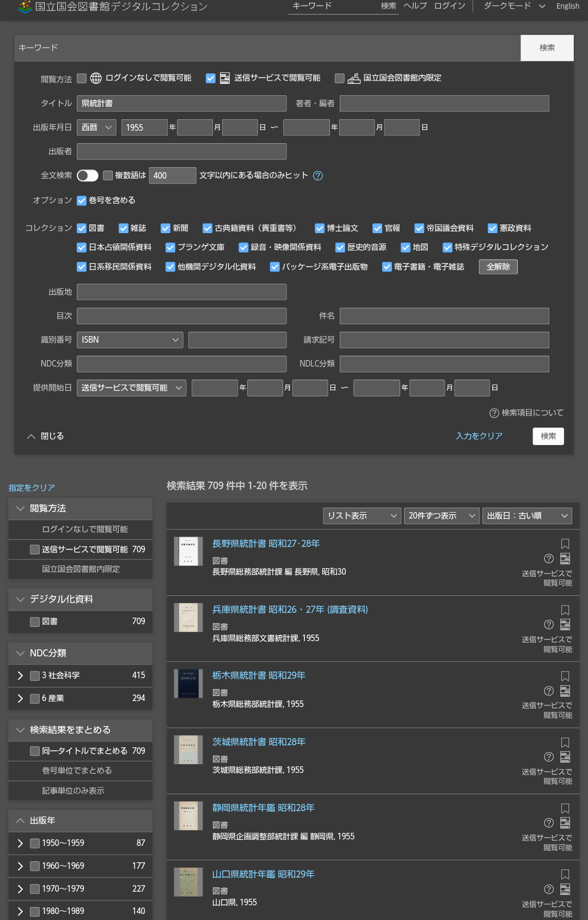Viewport: 588px width, 920px height.
Task: Bookmark 兵庫県統計書 昭和26・27年 result
Action: coord(565,610)
